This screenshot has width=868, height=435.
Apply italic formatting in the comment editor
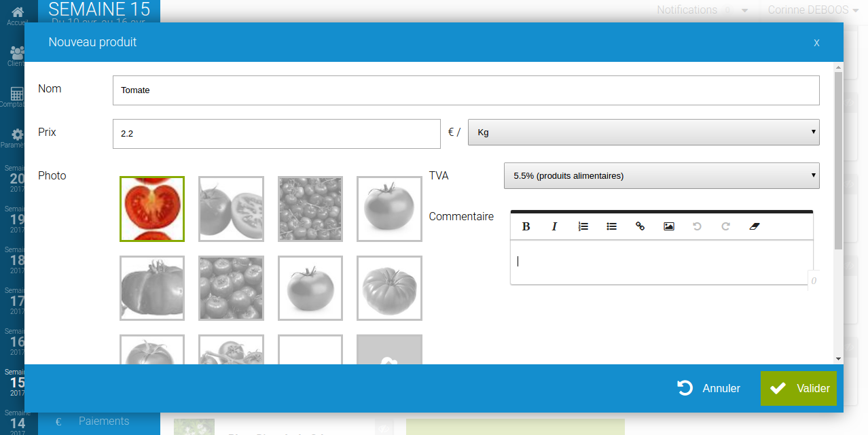554,226
